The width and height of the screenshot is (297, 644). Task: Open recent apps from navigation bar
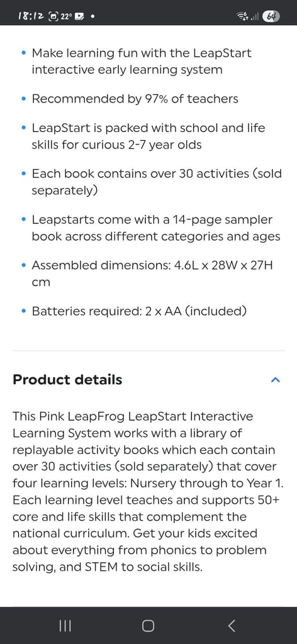65,626
